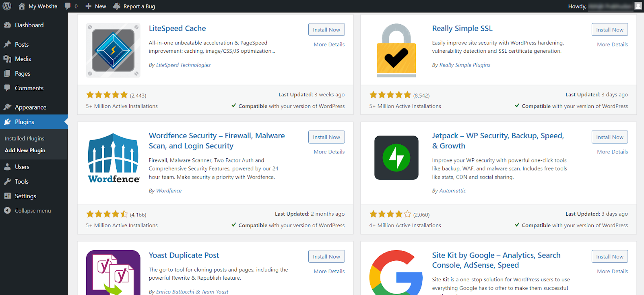Click the Plugins plug icon
The width and height of the screenshot is (644, 295).
coord(7,122)
